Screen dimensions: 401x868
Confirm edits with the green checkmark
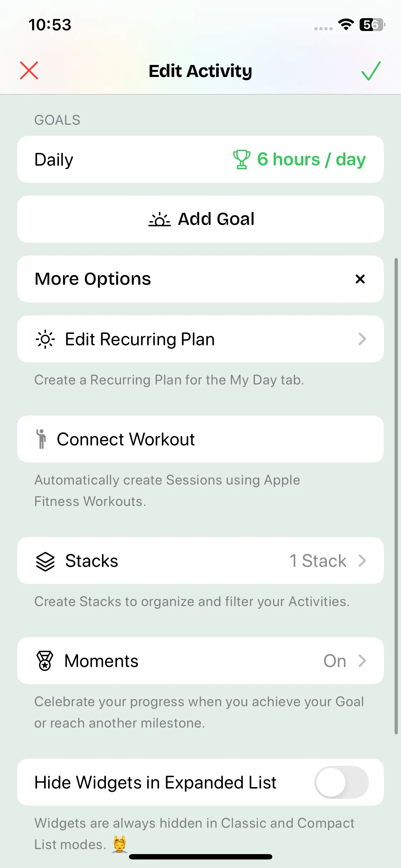(371, 71)
